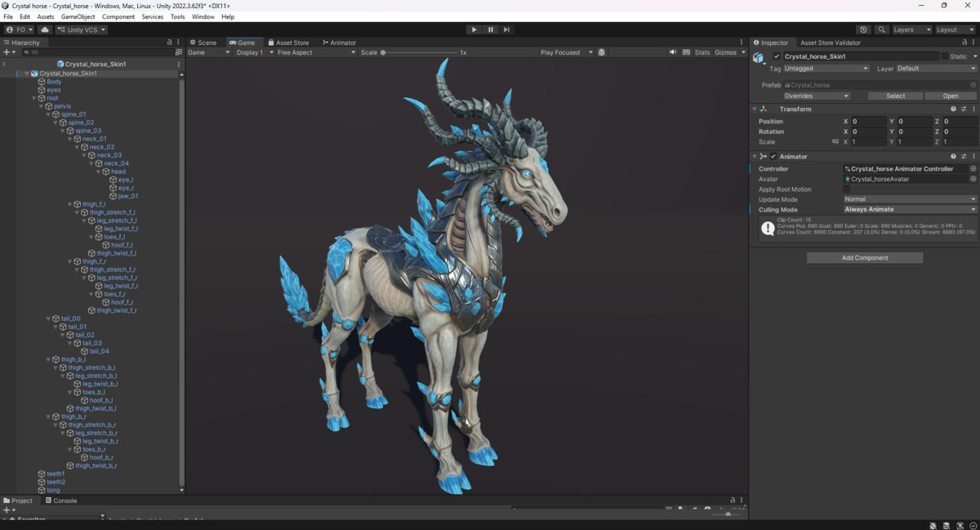Open the Game view mode dropdown
980x530 pixels.
209,52
